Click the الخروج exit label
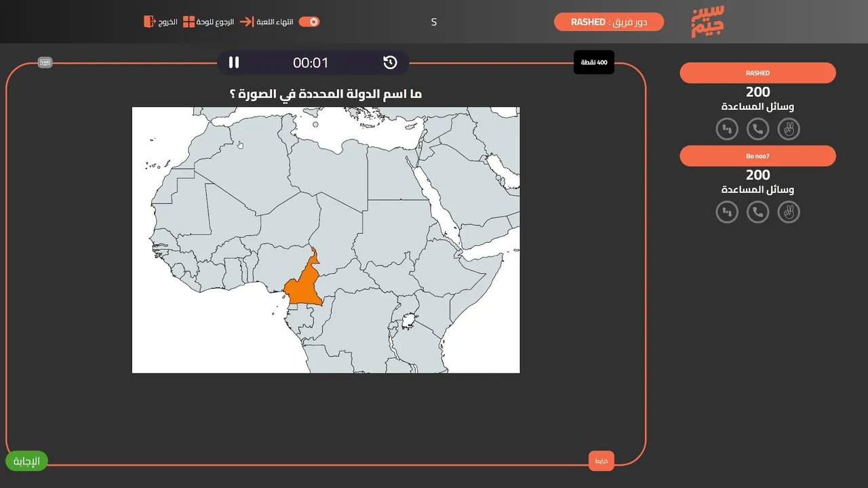Screen dimensions: 868x488 coord(168,22)
